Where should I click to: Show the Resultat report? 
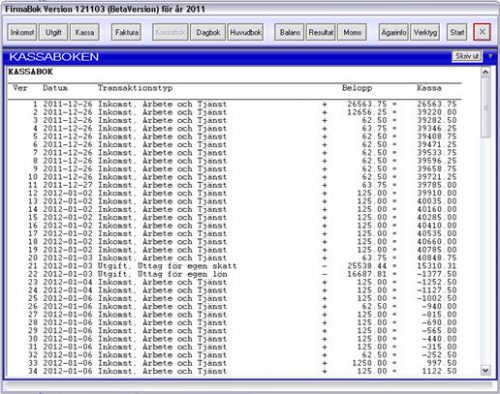click(x=321, y=33)
